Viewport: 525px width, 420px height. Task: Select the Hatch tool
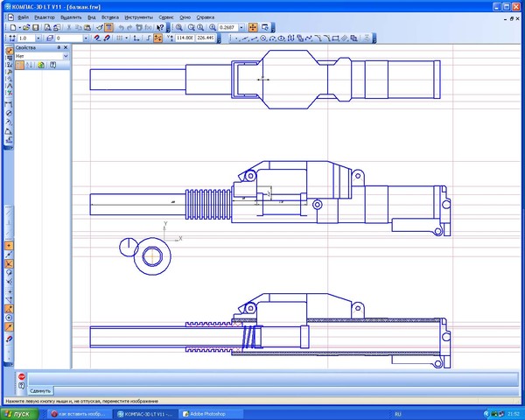pos(345,38)
